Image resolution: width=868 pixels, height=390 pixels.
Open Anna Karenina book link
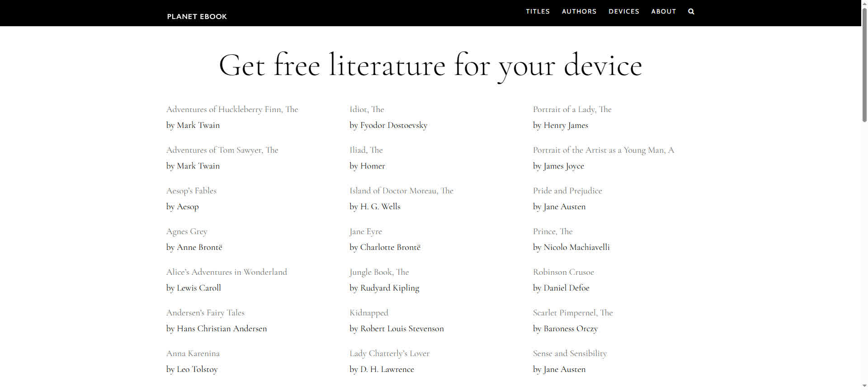[x=193, y=353]
